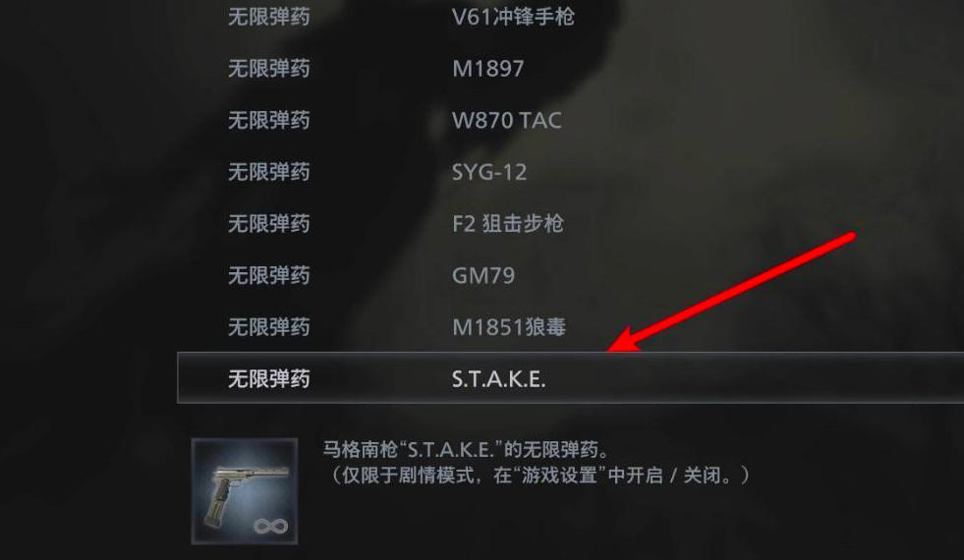Click the 仅限于剧情模式 note text
This screenshot has width=964, height=560.
tap(539, 476)
